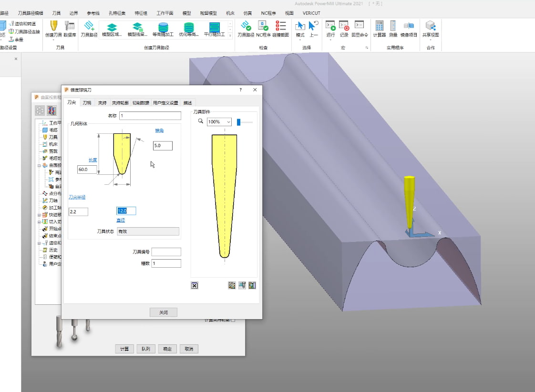
Task: Open the 100% zoom dropdown
Action: pos(219,121)
